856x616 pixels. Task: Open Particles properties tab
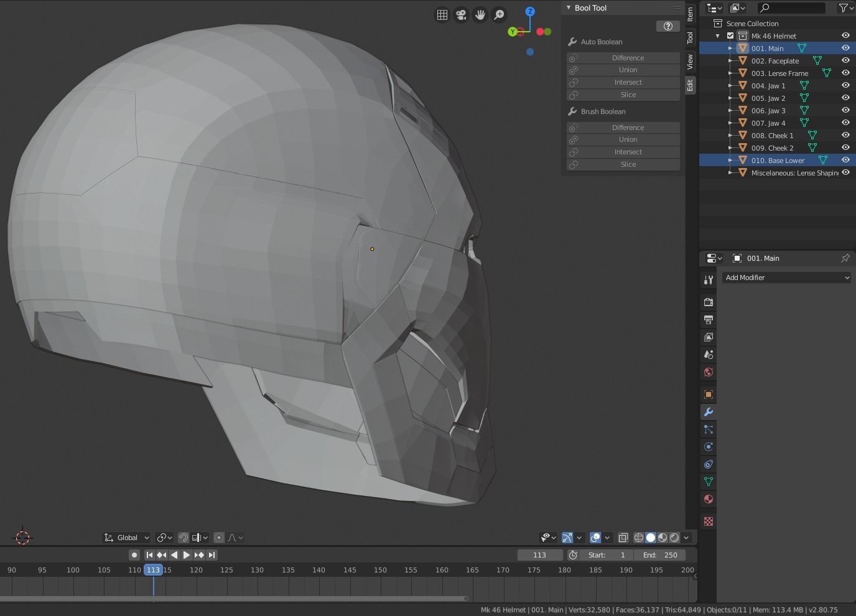pos(709,429)
